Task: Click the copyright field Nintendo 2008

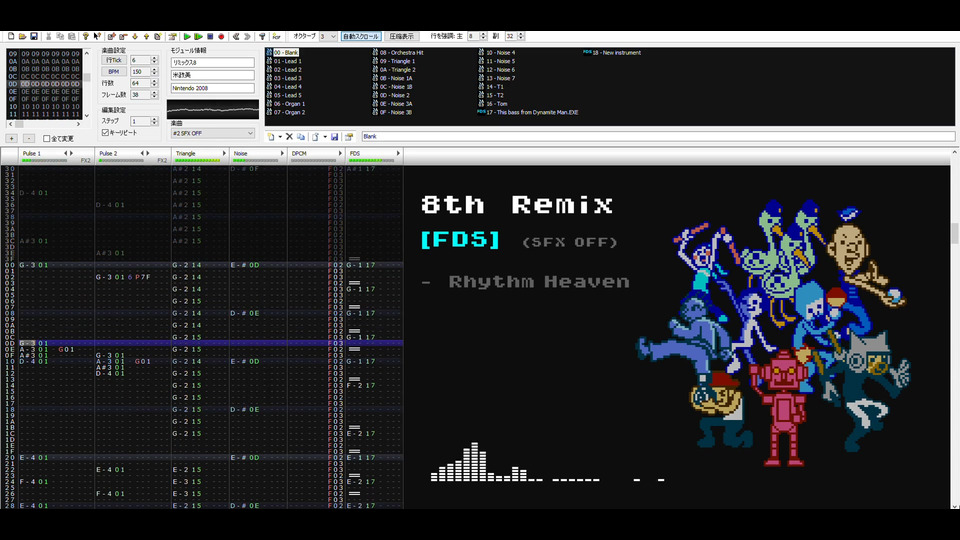Action: pyautogui.click(x=212, y=88)
